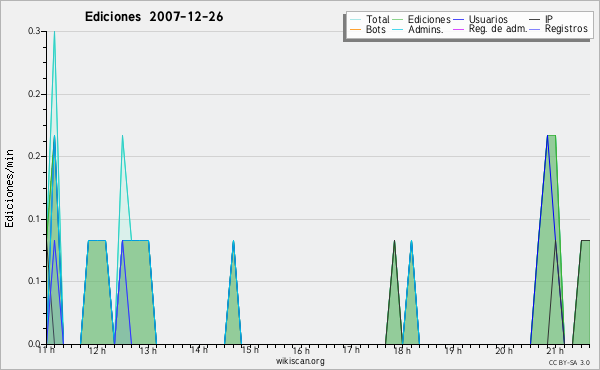
Task: Click the magenta Reg. de adm. legend swatch
Action: coord(458,29)
